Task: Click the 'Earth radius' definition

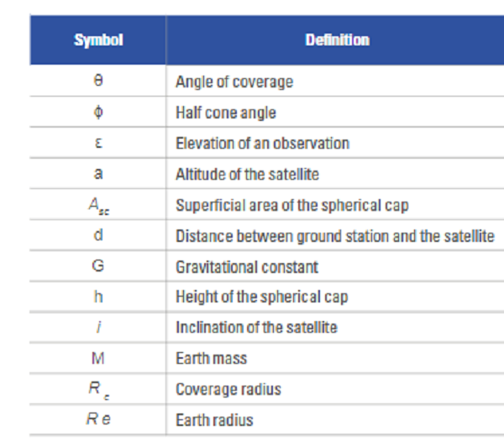Action: (x=214, y=420)
